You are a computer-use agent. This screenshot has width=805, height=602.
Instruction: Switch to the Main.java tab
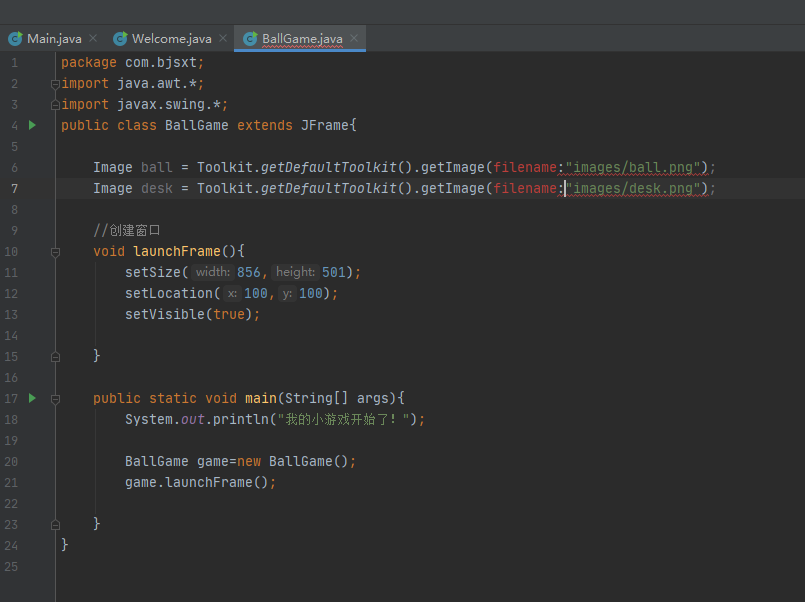click(x=54, y=38)
